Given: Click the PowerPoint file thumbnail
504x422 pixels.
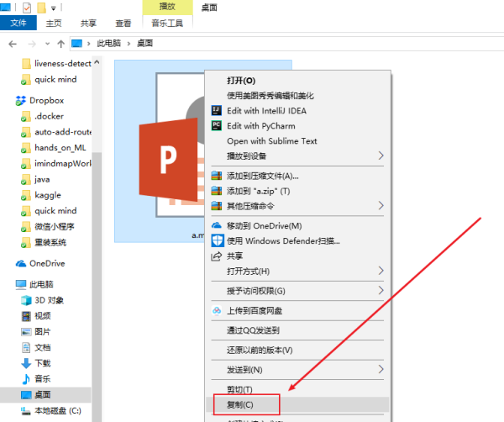Looking at the screenshot, I should pos(171,145).
